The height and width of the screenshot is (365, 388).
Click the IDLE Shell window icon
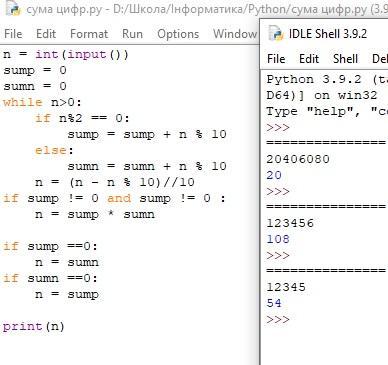pyautogui.click(x=276, y=33)
